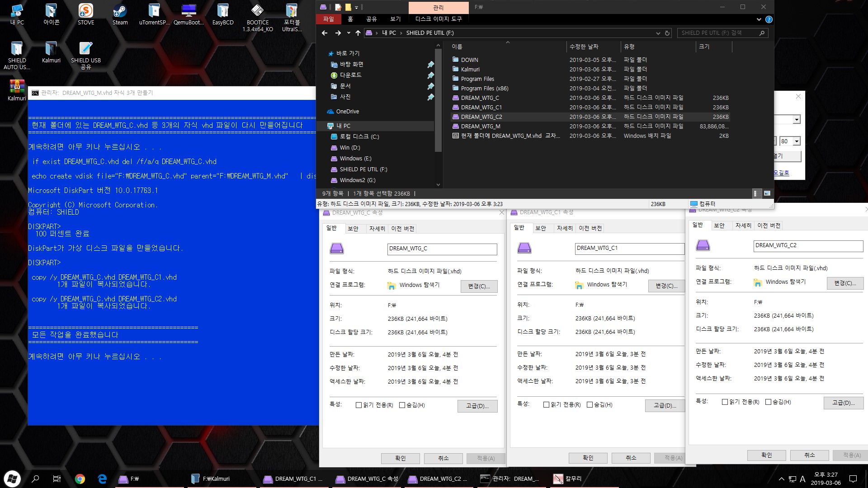
Task: Open the quick access toolbar dropdown
Action: [356, 7]
